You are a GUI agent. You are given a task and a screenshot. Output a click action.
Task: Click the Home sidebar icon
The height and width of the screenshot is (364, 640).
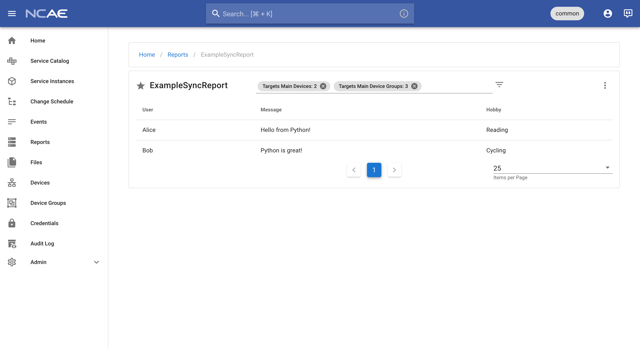[12, 41]
